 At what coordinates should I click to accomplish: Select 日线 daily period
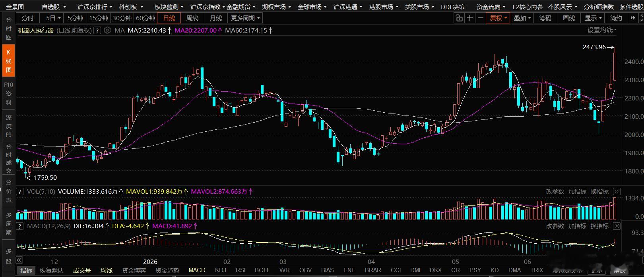click(169, 18)
